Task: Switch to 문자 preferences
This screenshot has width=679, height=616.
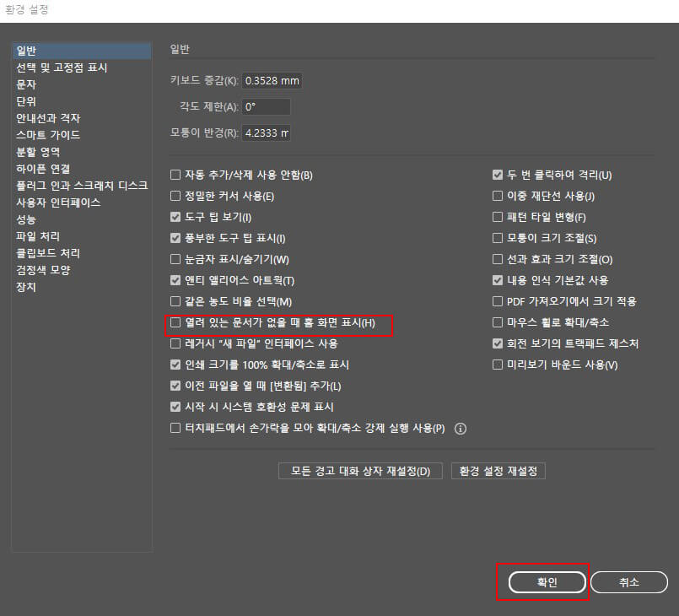Action: click(x=82, y=84)
